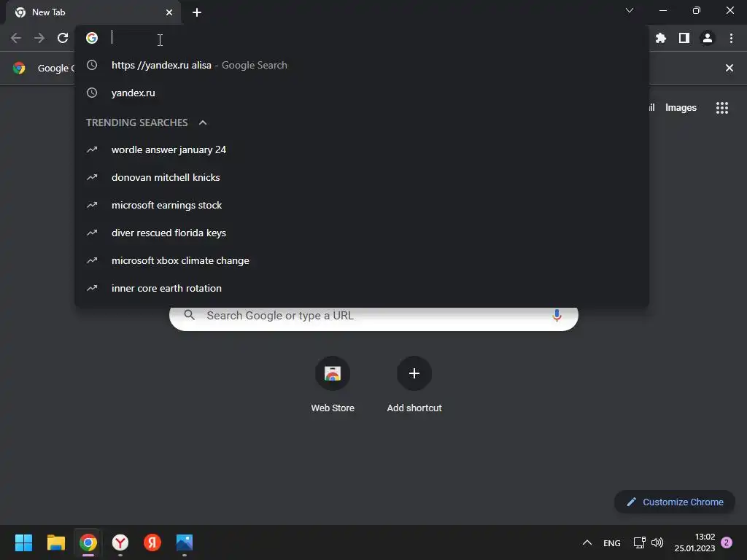Screen dimensions: 747x560
Task: Dismiss the Google Chrome infobar
Action: [x=729, y=68]
